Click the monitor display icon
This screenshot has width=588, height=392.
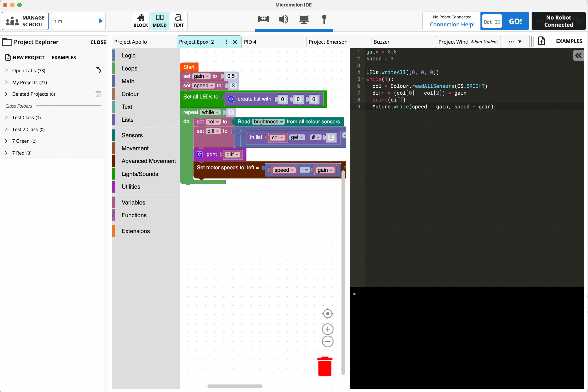(304, 20)
